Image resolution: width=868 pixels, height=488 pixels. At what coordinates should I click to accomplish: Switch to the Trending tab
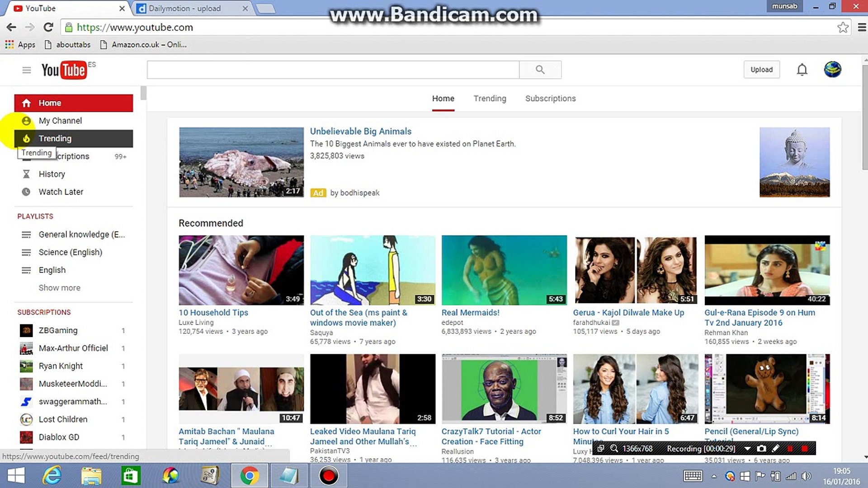pos(490,99)
